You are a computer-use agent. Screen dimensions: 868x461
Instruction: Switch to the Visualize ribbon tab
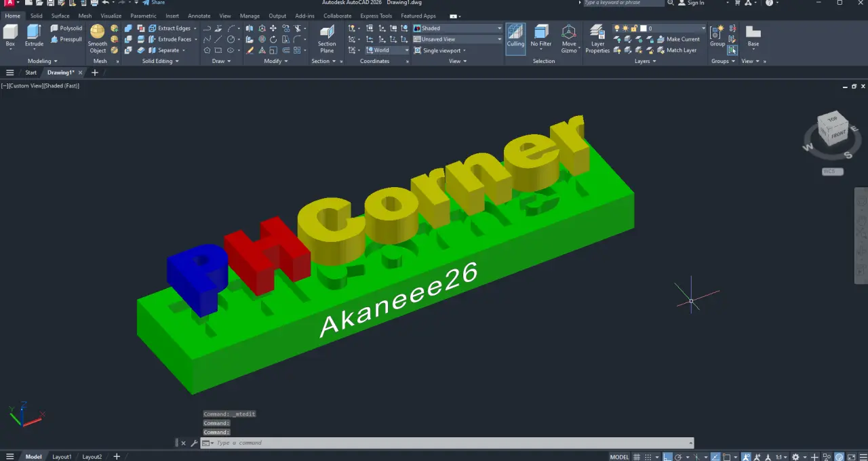tap(111, 16)
